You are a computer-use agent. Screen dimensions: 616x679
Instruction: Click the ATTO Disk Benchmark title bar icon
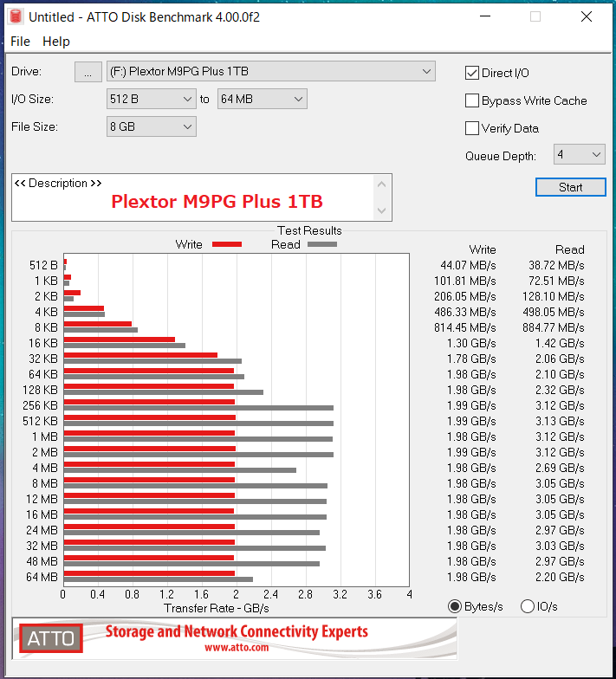[16, 16]
